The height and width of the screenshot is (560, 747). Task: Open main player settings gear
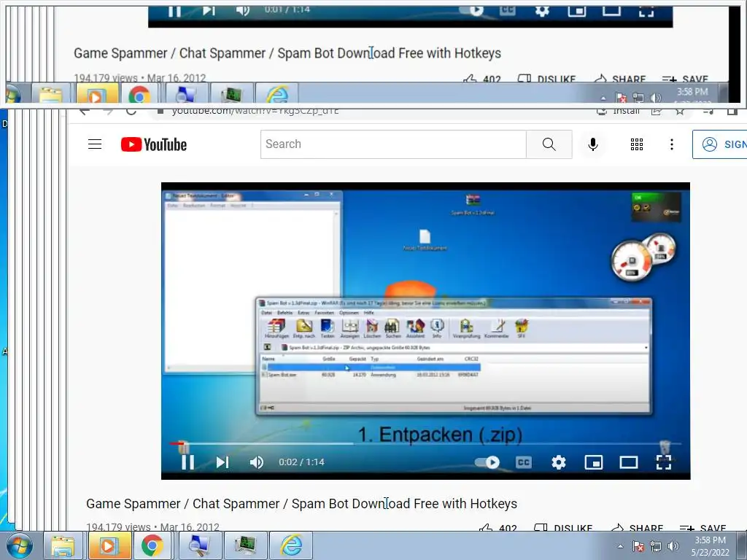(558, 462)
